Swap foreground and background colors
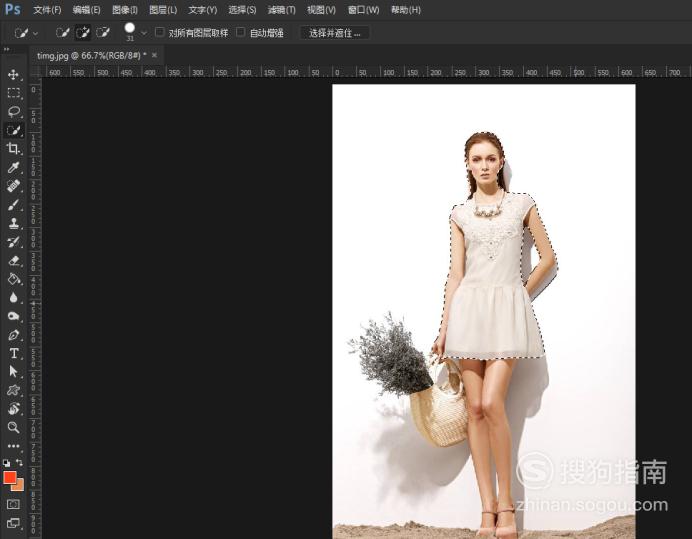The height and width of the screenshot is (539, 692). pyautogui.click(x=19, y=463)
